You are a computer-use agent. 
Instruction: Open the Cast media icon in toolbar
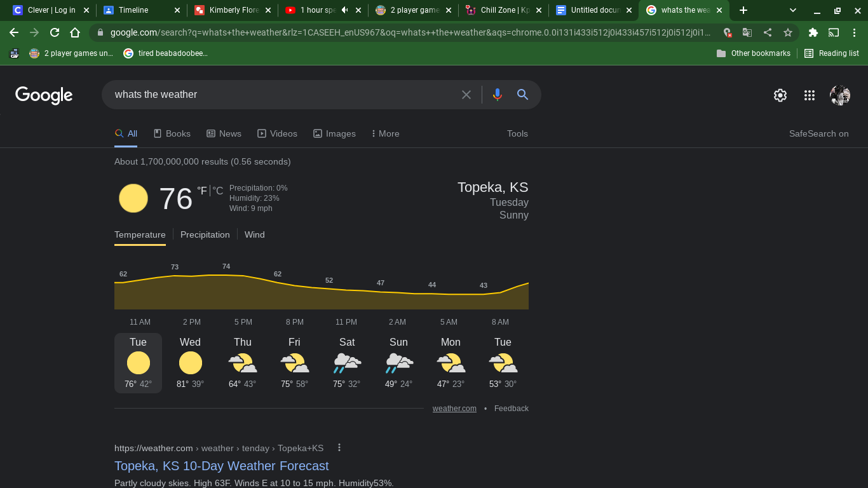point(834,32)
